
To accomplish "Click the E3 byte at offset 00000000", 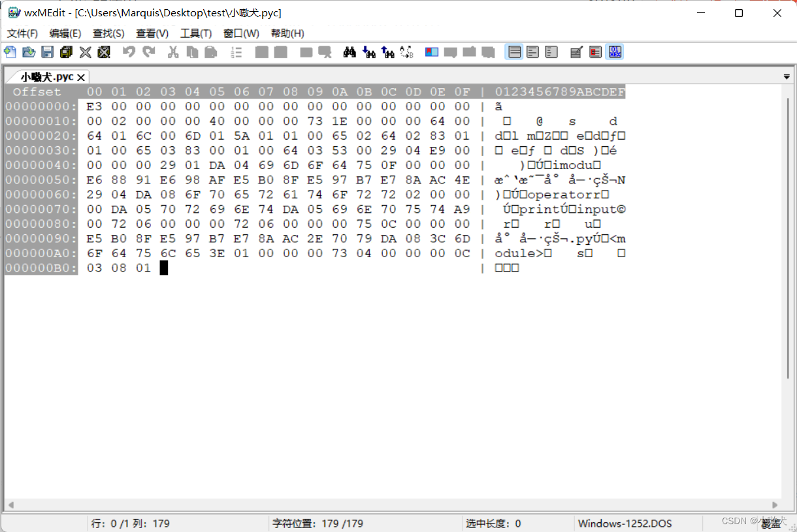I will pos(94,106).
